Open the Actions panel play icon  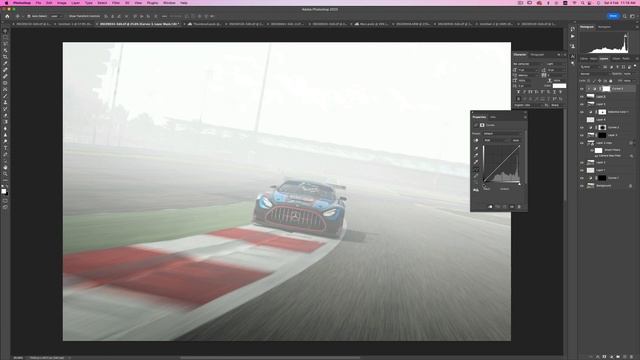(573, 36)
